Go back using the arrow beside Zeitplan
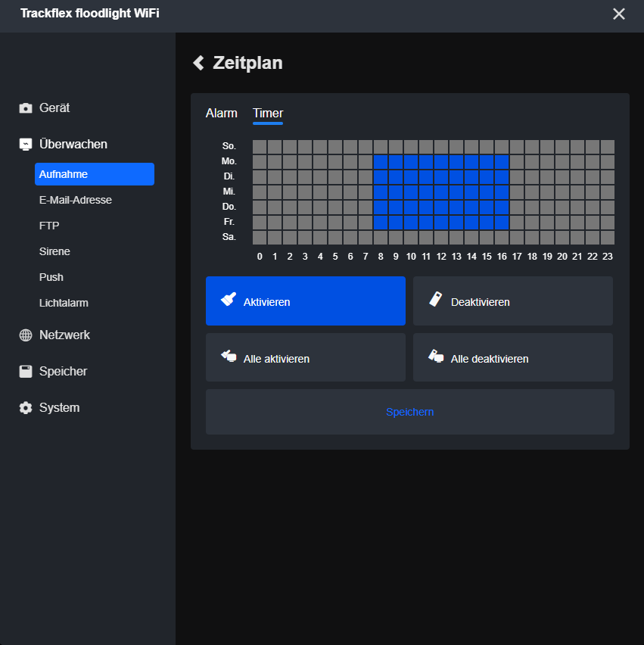Screen dimensions: 644x645 pos(198,63)
